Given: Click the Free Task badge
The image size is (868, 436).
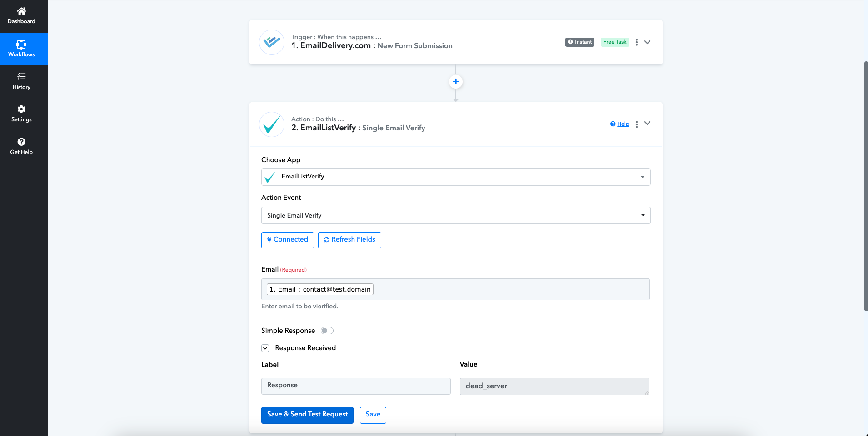Looking at the screenshot, I should pyautogui.click(x=615, y=42).
